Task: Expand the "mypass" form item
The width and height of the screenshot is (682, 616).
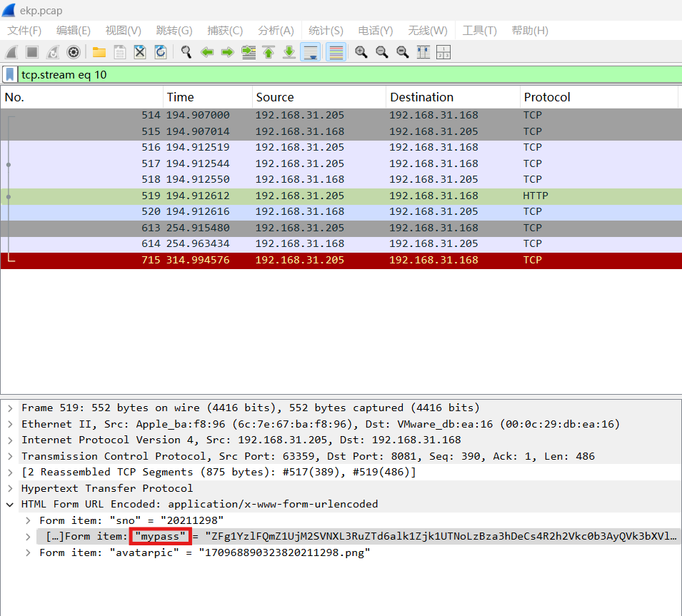Action: pos(29,537)
